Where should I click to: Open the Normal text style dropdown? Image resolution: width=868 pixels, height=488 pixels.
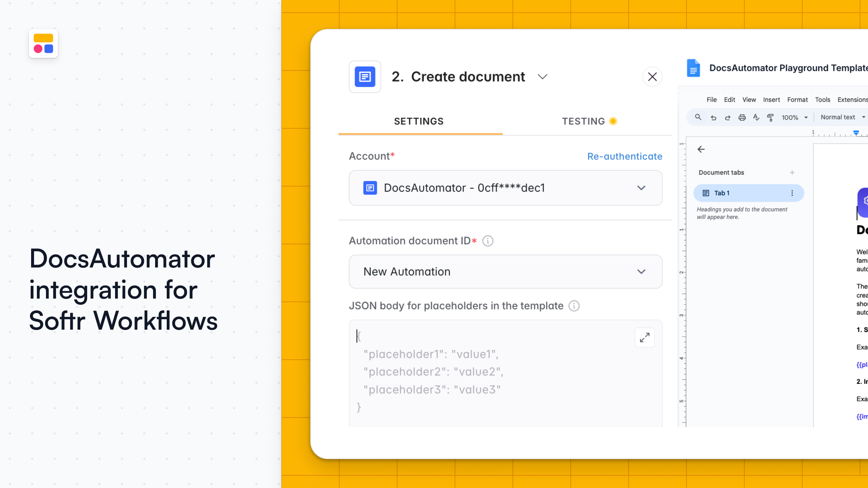coord(843,117)
